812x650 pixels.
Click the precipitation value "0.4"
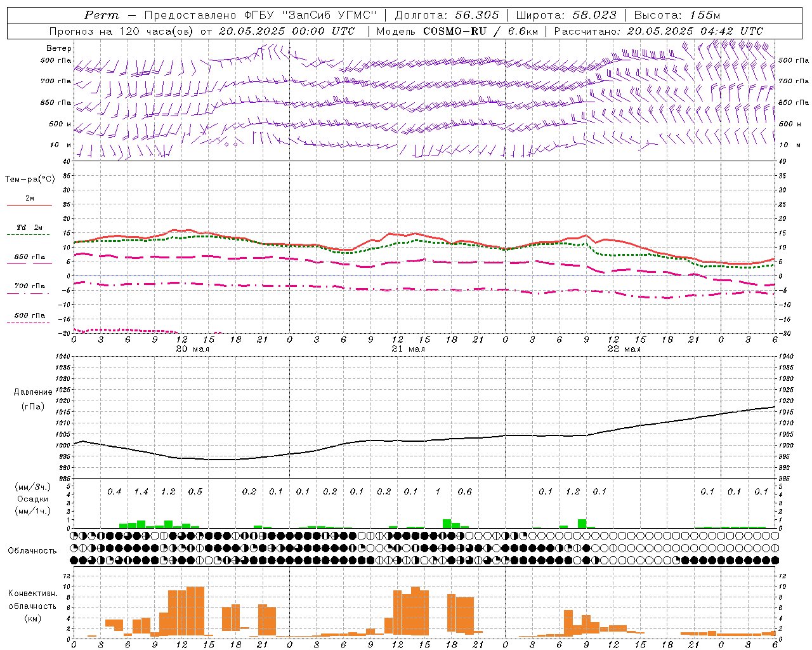(x=114, y=491)
